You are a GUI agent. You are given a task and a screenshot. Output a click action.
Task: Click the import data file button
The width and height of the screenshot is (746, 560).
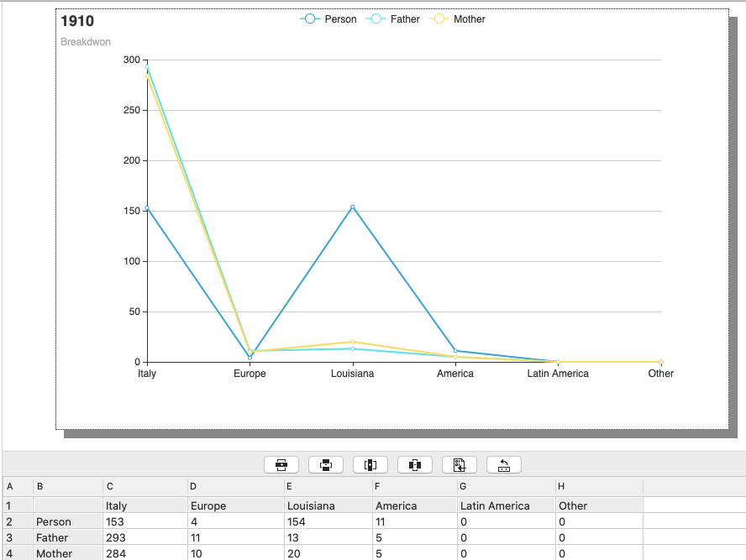click(460, 464)
